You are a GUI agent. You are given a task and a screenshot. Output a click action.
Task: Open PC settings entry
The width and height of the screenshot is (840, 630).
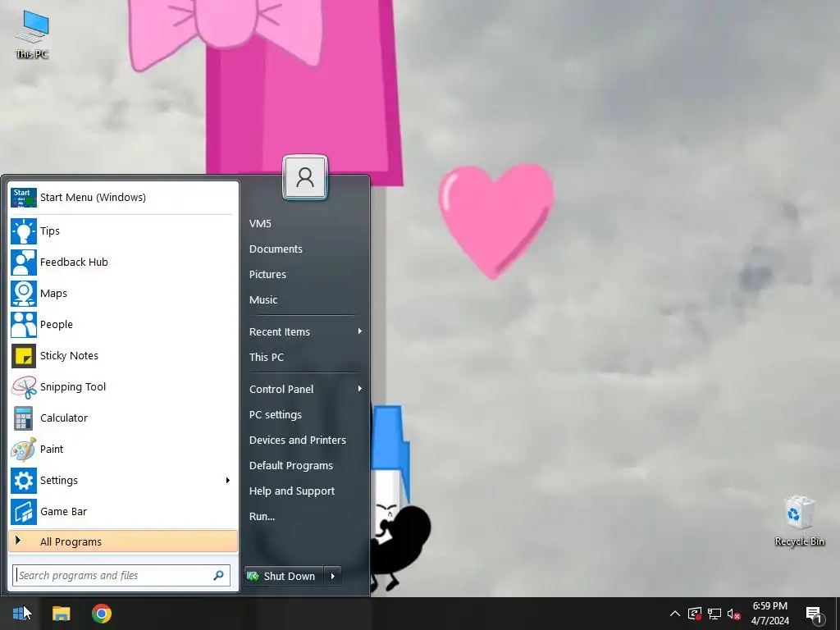276,414
